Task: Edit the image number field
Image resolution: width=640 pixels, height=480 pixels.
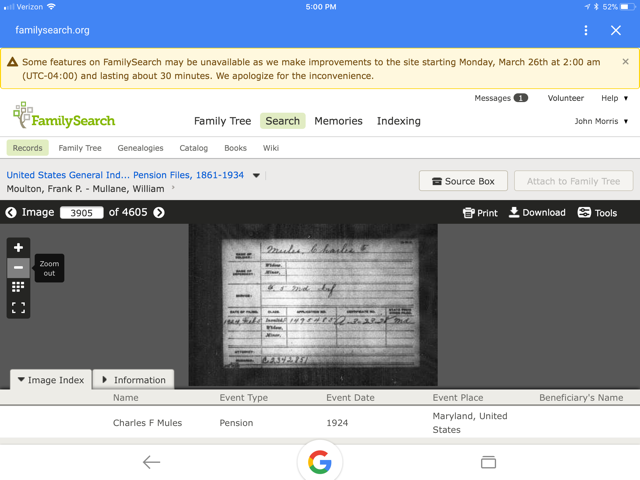Action: coord(81,213)
